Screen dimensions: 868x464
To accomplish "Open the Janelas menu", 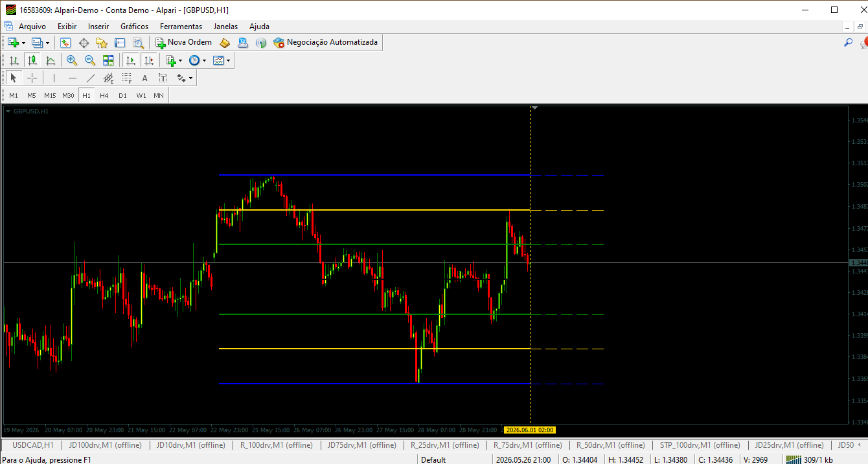I will point(225,27).
